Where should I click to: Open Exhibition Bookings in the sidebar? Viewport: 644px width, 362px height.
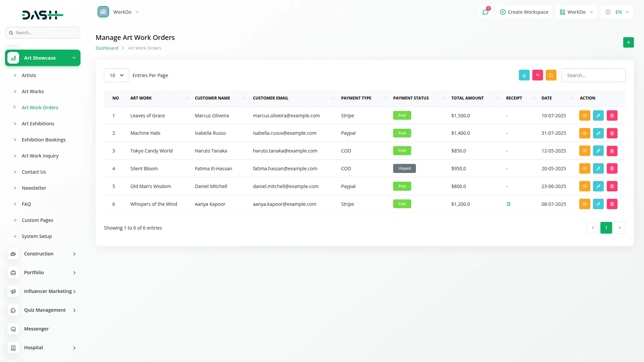[x=44, y=140]
